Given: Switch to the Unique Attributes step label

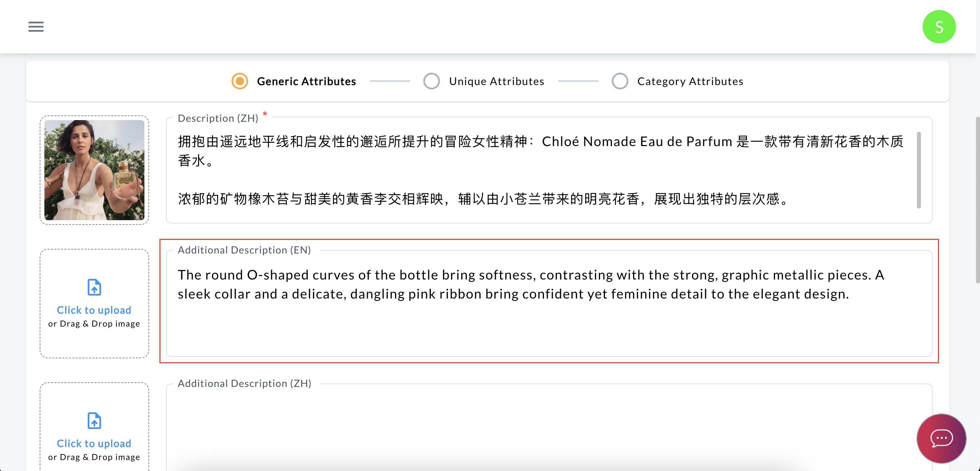Looking at the screenshot, I should [496, 81].
